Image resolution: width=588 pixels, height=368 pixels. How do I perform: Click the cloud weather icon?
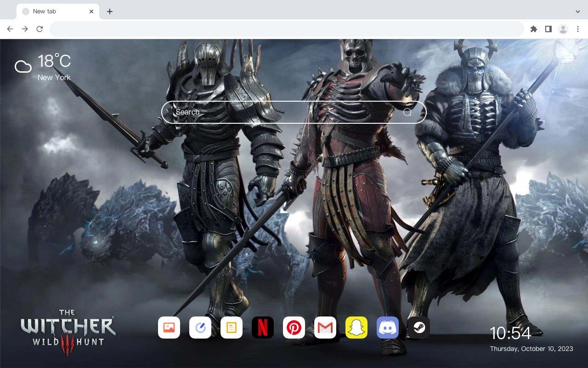click(x=23, y=67)
